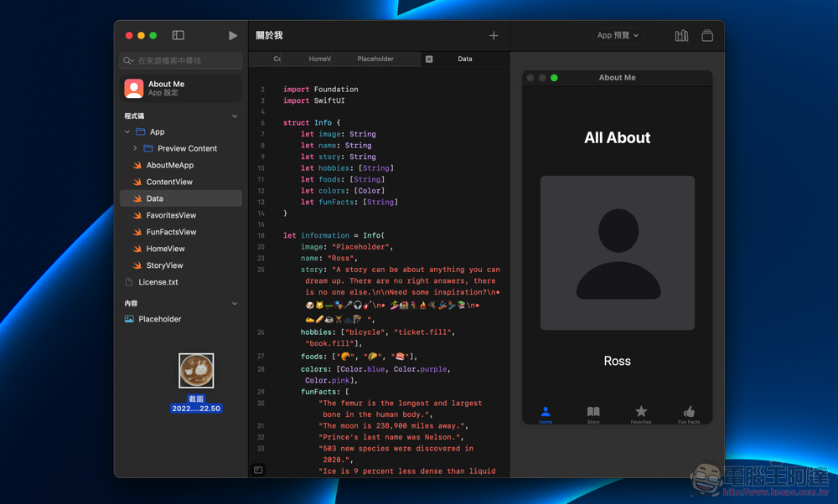Add new item with plus icon
Screen dimensions: 838x504
point(494,35)
